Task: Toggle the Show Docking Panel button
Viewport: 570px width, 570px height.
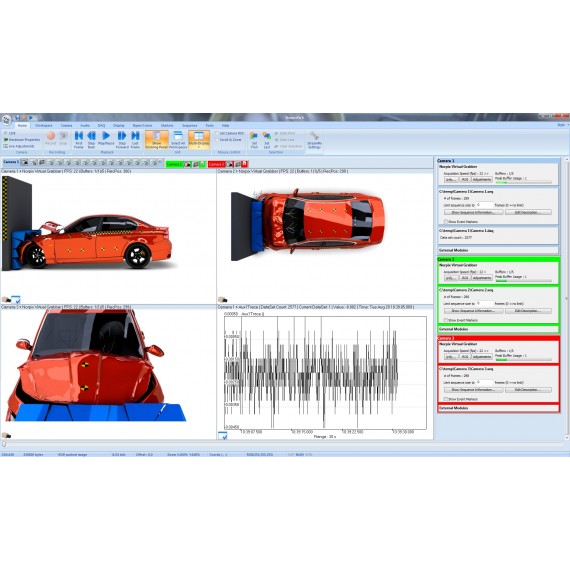Action: pyautogui.click(x=157, y=140)
